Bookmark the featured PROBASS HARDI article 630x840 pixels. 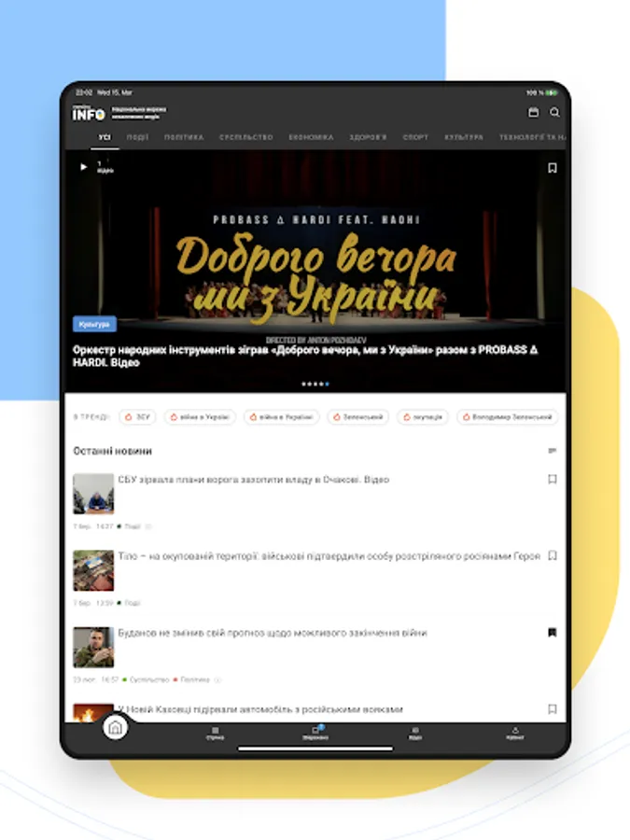[x=553, y=168]
